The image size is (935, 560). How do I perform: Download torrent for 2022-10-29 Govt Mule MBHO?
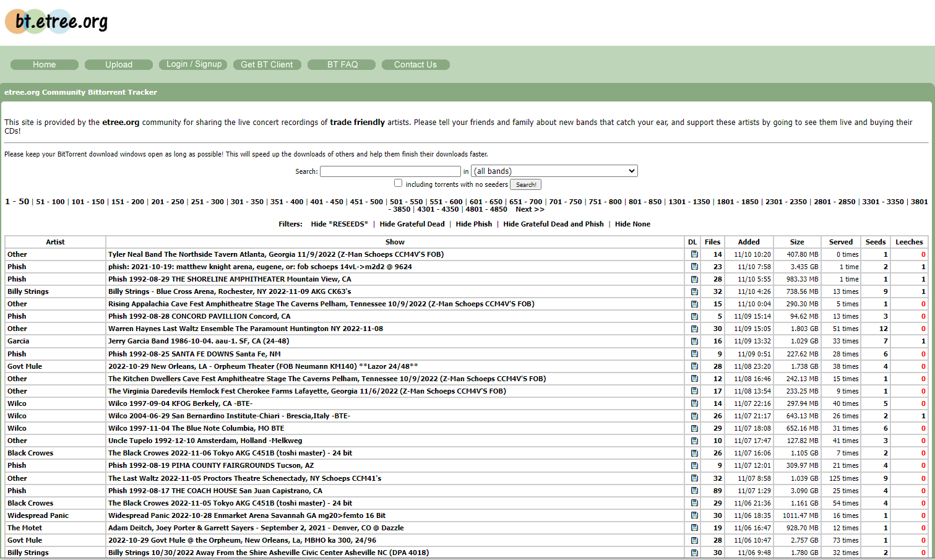coord(694,540)
